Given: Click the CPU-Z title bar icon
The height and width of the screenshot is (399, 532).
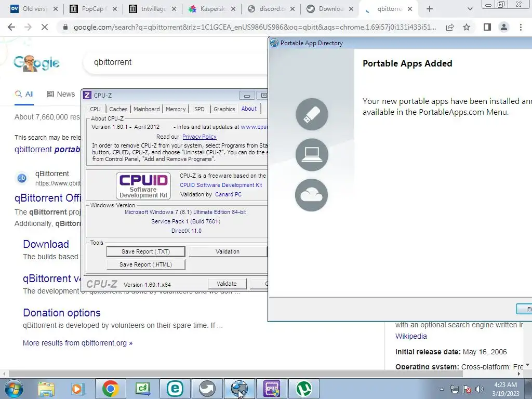Looking at the screenshot, I should (x=87, y=96).
